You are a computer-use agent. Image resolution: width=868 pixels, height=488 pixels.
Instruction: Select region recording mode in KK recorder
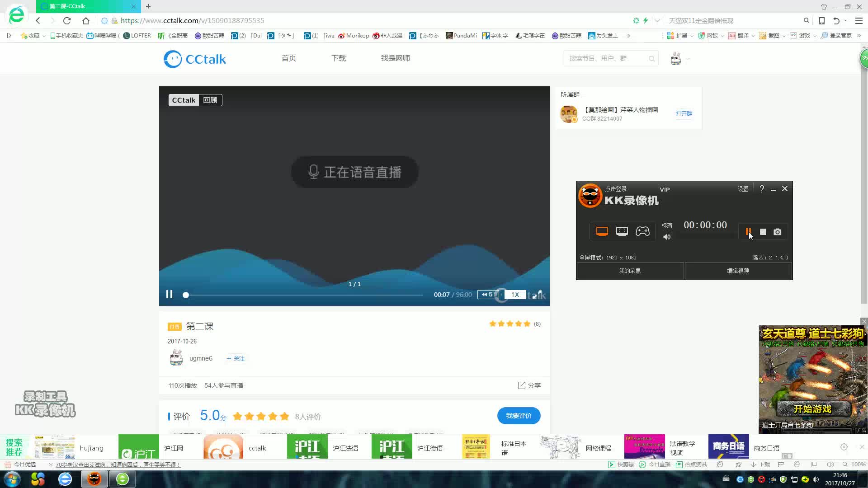pos(622,231)
